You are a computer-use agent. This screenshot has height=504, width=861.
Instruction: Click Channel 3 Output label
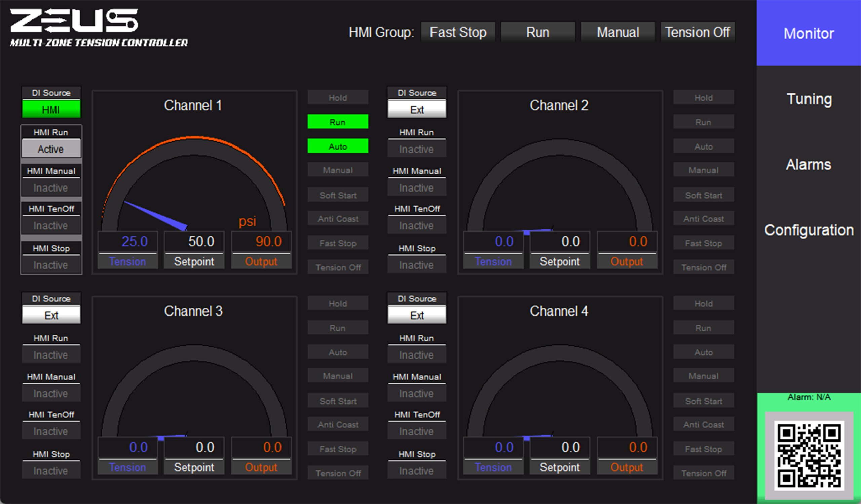tap(261, 467)
